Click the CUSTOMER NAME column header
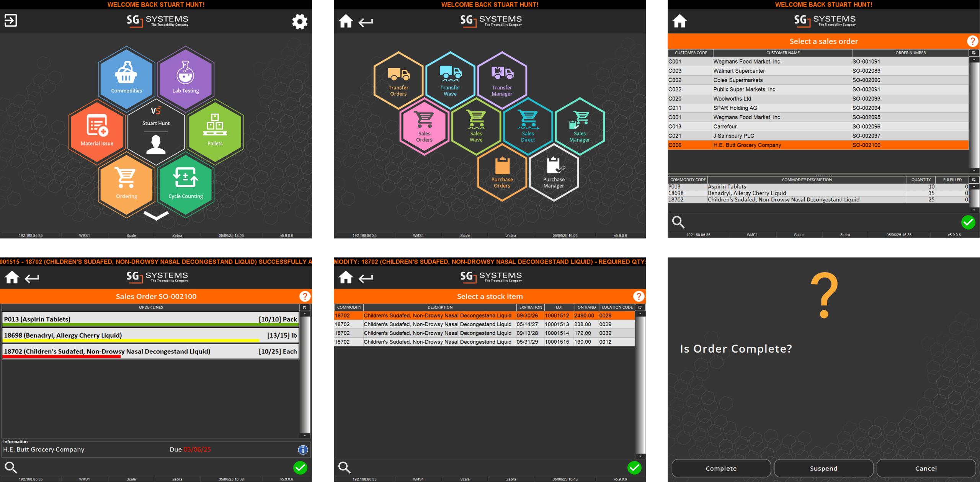The height and width of the screenshot is (482, 980). pyautogui.click(x=782, y=53)
